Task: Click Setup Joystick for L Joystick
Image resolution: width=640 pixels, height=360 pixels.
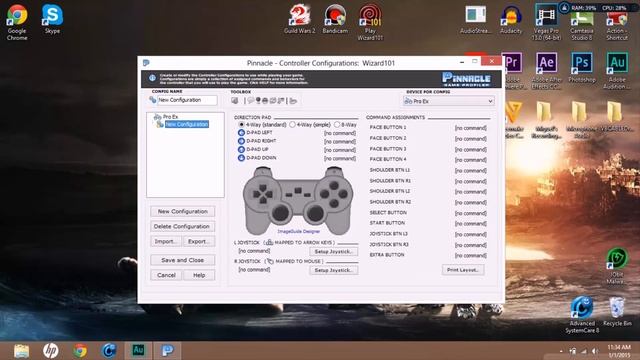Action: coord(333,251)
